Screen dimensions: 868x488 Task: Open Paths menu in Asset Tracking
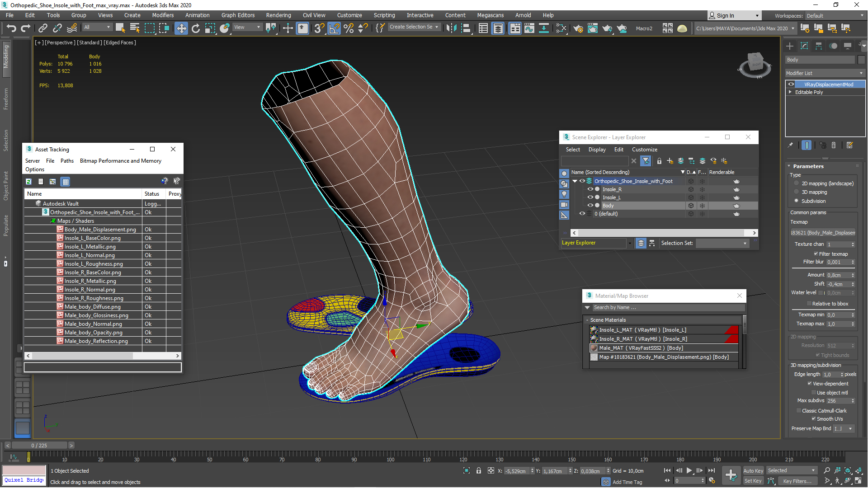pos(67,161)
